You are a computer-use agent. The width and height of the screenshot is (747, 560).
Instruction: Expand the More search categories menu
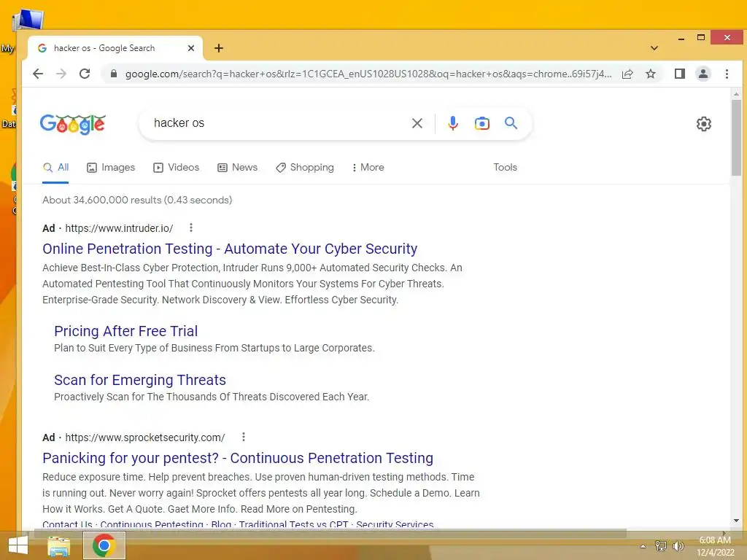(368, 168)
